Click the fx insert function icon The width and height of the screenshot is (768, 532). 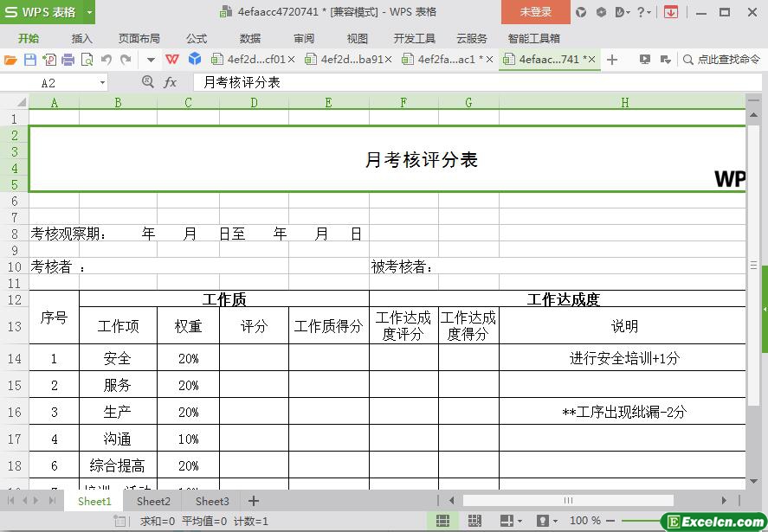171,82
